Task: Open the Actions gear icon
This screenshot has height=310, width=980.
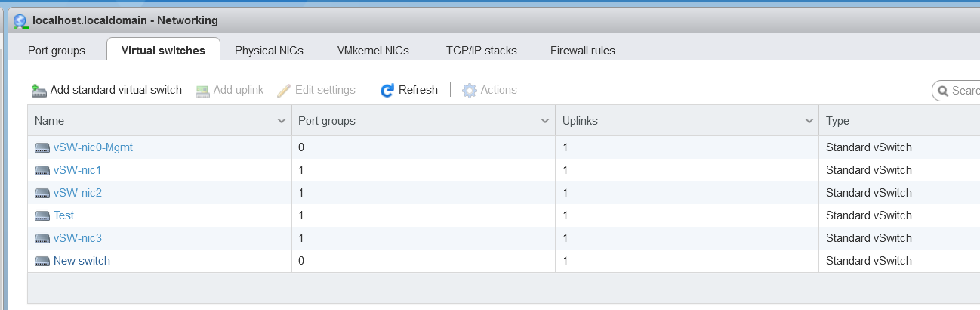Action: [x=470, y=91]
